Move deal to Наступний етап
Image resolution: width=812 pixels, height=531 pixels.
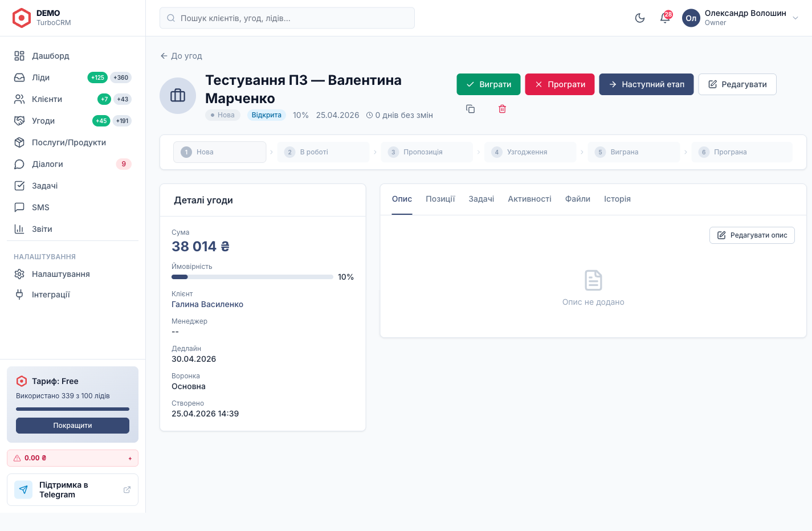click(x=646, y=84)
